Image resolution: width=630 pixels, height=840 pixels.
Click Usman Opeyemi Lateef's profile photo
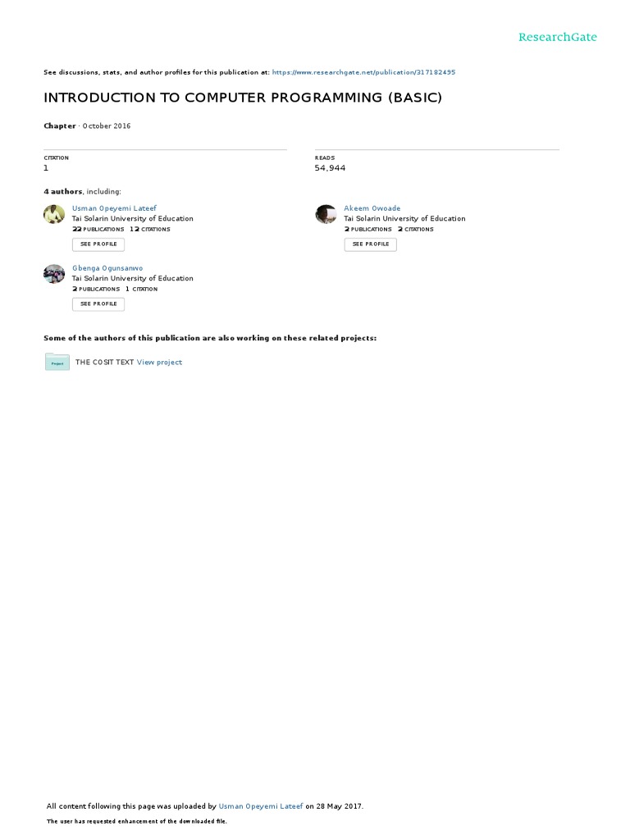tap(54, 214)
